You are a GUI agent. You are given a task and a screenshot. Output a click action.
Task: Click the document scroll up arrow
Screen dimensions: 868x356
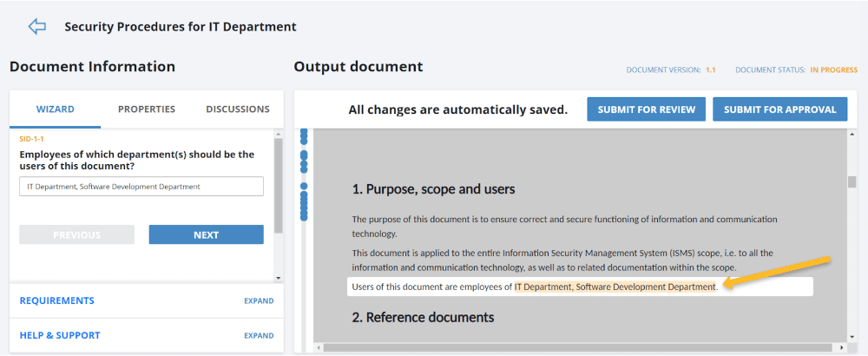click(x=852, y=134)
